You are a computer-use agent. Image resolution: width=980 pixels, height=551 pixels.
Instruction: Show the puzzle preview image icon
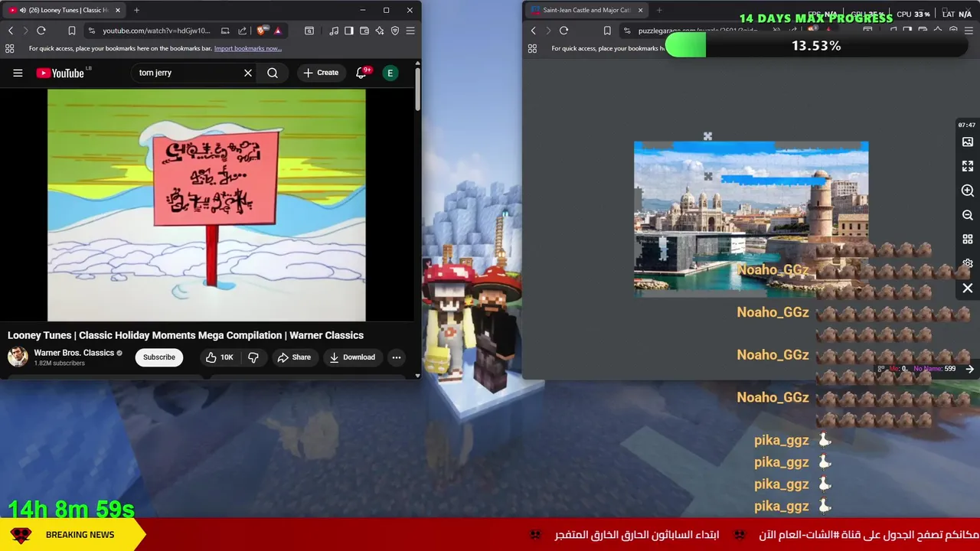(x=968, y=142)
